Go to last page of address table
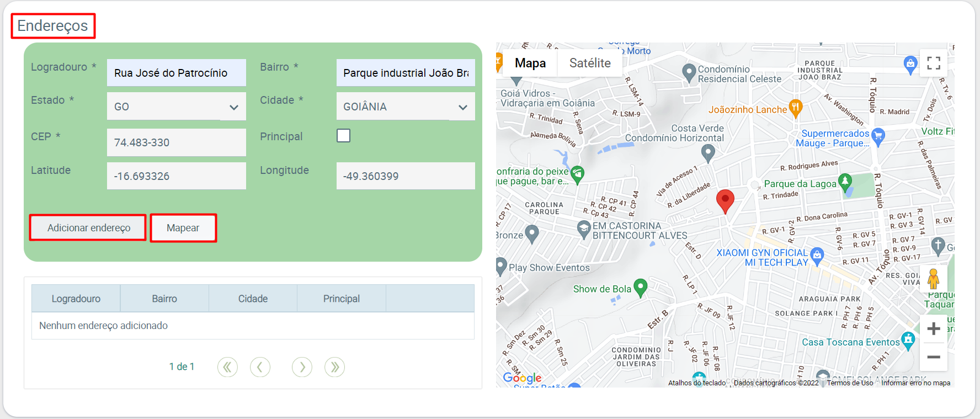This screenshot has height=419, width=980. 334,367
